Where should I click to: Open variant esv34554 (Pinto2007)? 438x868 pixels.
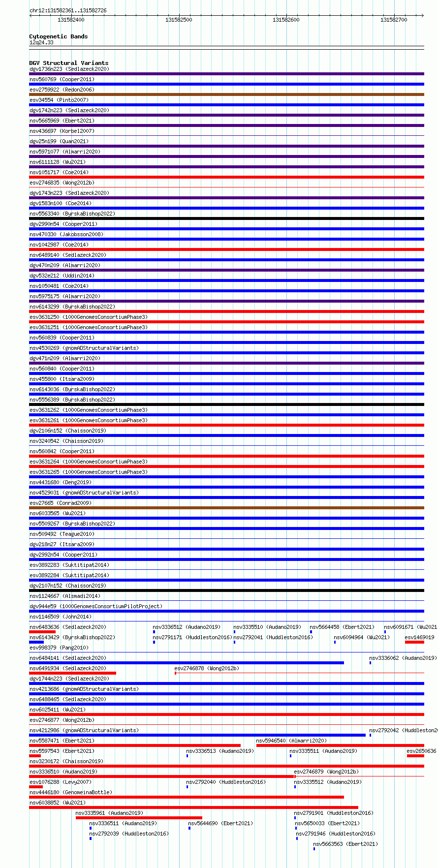59,100
